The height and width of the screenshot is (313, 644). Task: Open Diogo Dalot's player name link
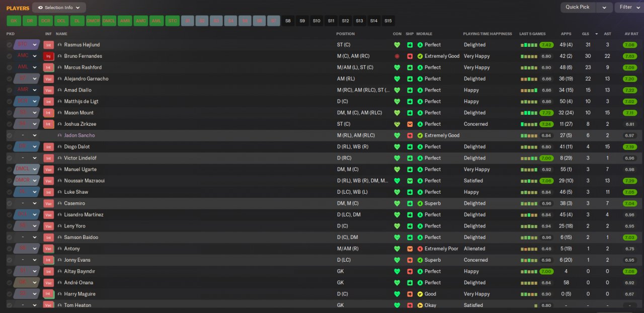coord(78,147)
